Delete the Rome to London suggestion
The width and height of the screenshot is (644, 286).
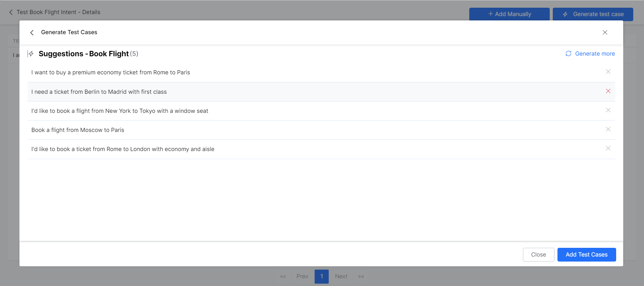click(x=608, y=148)
